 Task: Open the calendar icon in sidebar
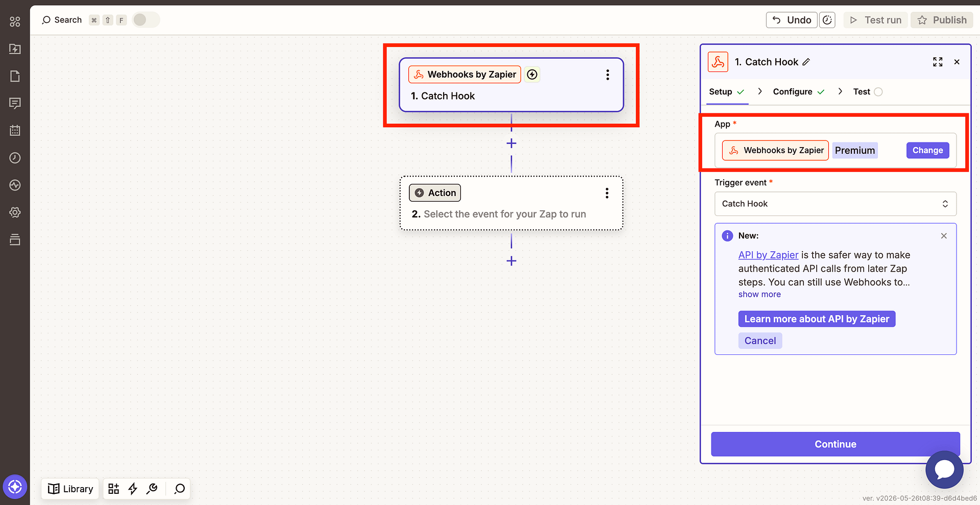tap(15, 131)
